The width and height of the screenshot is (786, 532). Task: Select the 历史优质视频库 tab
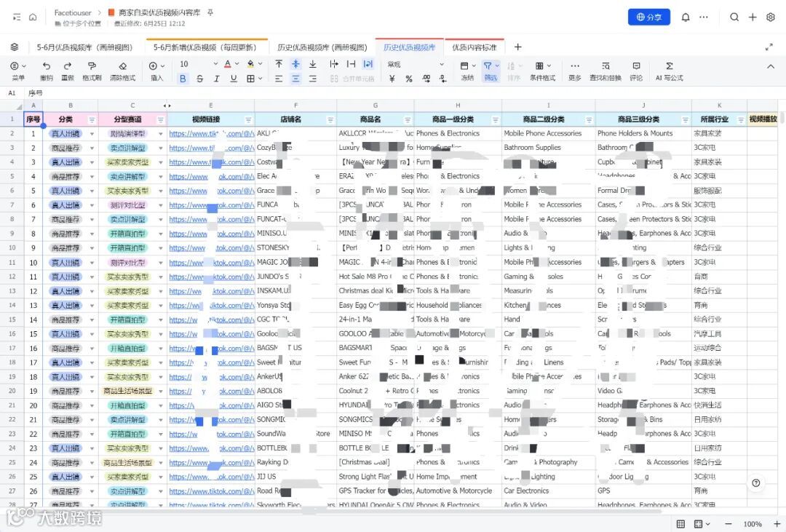click(x=410, y=47)
